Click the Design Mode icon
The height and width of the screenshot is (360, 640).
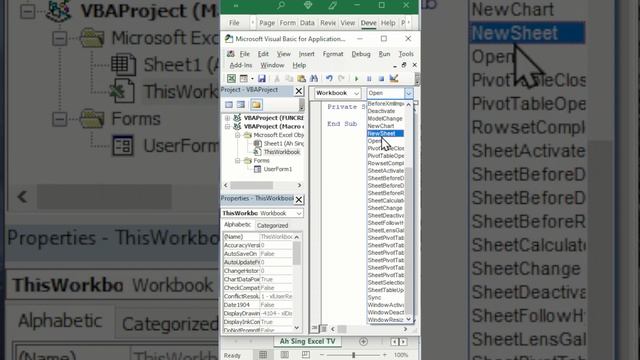tap(394, 78)
